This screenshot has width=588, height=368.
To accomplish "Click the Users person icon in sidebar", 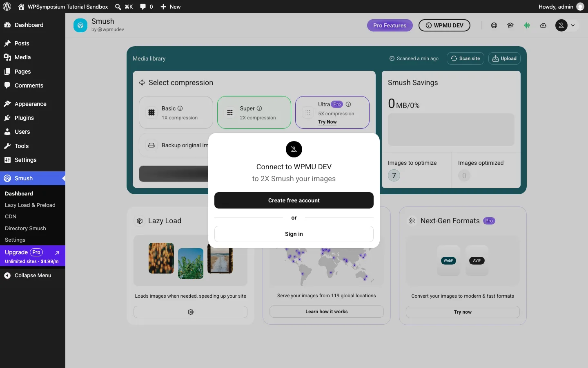I will tap(7, 132).
